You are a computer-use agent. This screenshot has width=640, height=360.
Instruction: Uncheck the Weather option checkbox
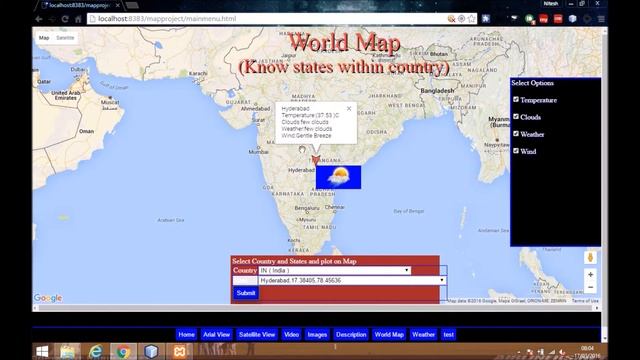point(516,134)
